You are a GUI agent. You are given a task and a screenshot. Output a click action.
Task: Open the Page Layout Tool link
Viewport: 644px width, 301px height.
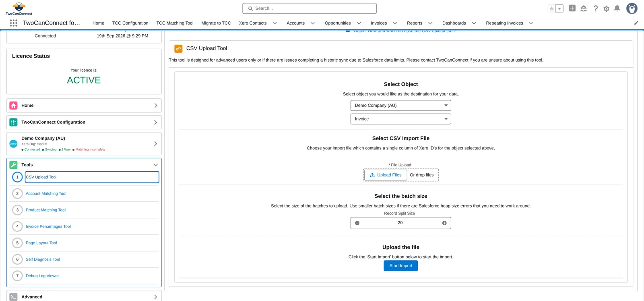[x=41, y=243]
